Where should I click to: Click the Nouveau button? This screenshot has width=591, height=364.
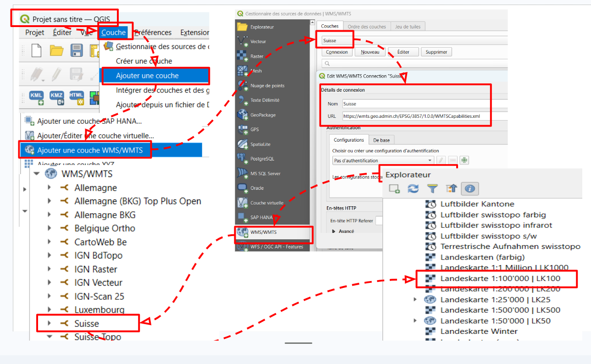tap(370, 52)
